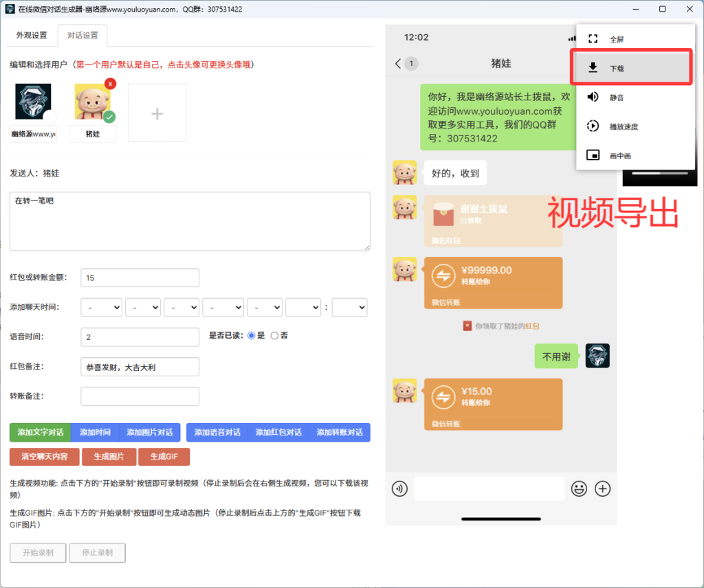
Task: Open fourth chat time dropdown
Action: pos(223,307)
